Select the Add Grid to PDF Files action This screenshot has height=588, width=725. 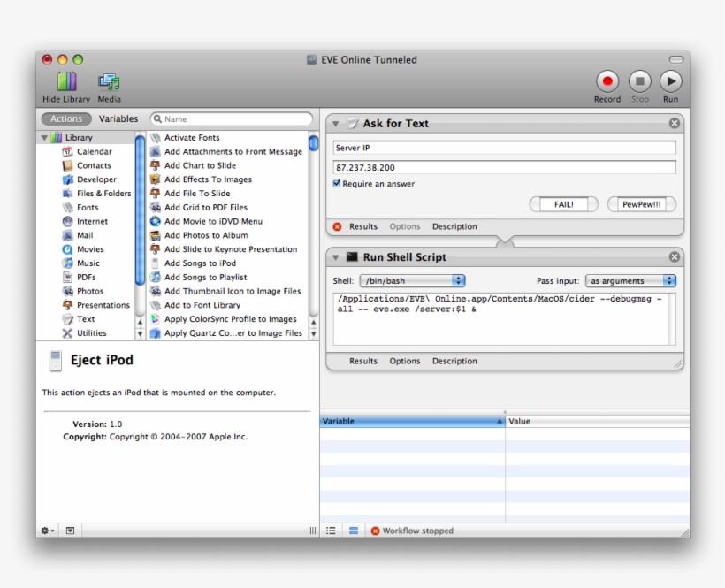pyautogui.click(x=198, y=208)
